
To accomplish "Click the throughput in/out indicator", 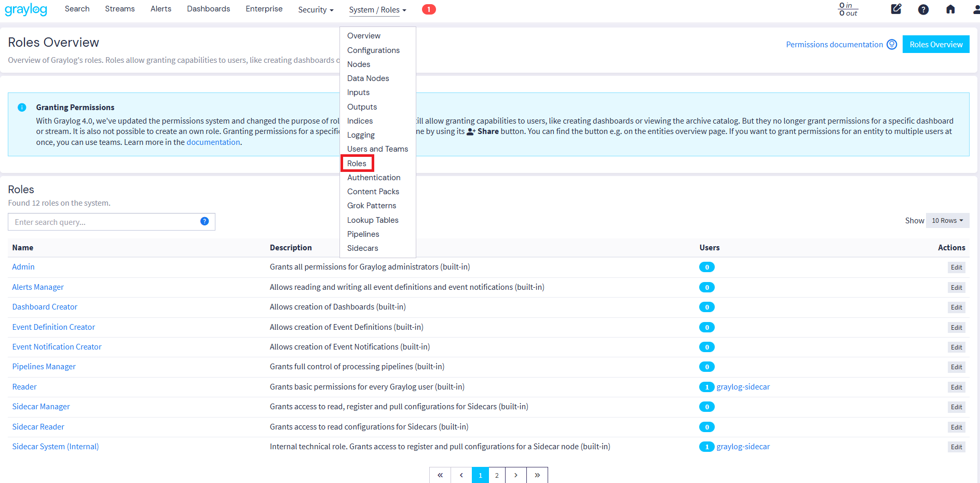I will pyautogui.click(x=848, y=9).
